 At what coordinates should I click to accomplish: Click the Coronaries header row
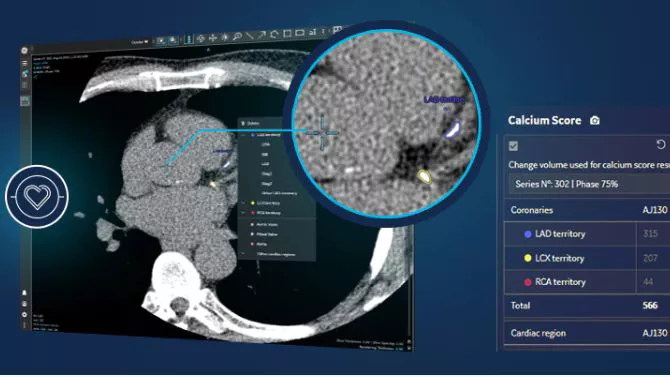[x=587, y=210]
